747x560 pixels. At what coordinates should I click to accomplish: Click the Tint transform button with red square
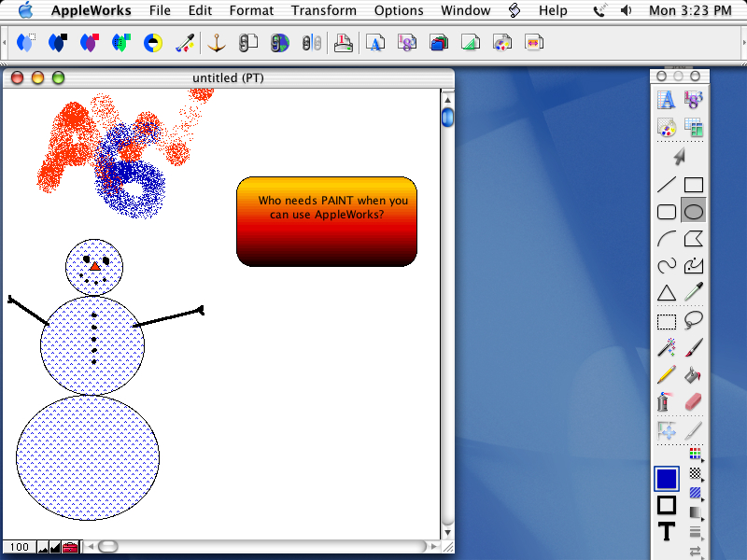click(x=89, y=43)
